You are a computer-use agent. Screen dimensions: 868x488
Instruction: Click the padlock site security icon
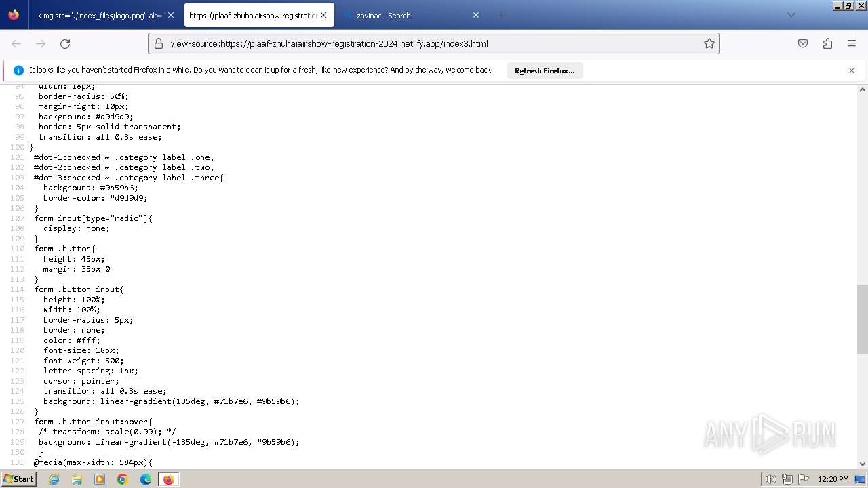pyautogui.click(x=159, y=43)
